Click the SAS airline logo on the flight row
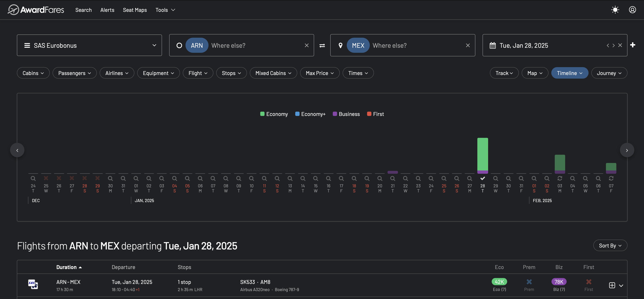644x299 pixels. coord(33,284)
